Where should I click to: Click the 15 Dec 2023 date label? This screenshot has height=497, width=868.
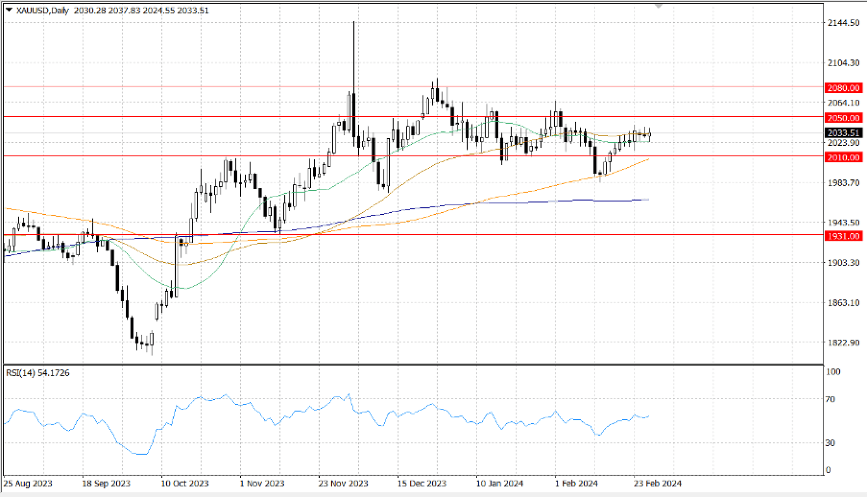422,483
